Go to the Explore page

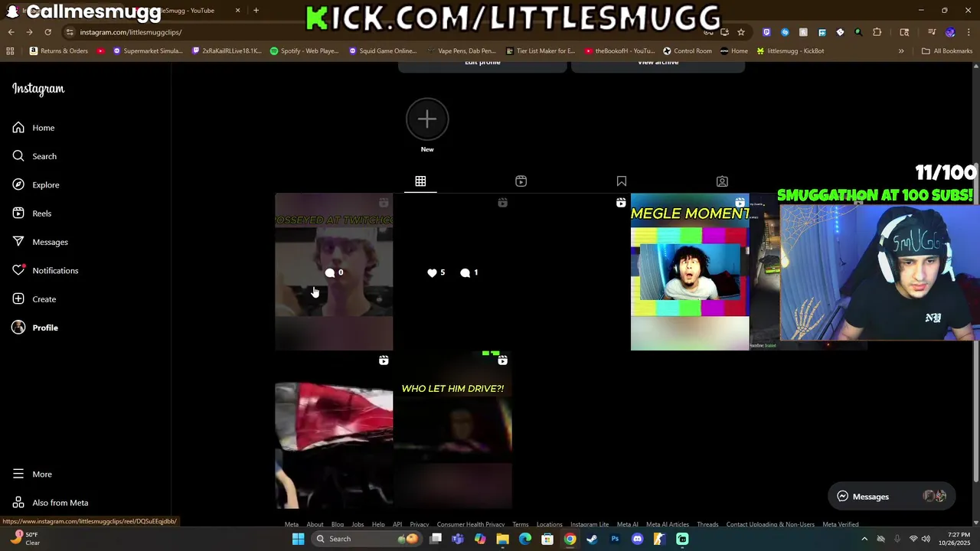tap(36, 184)
